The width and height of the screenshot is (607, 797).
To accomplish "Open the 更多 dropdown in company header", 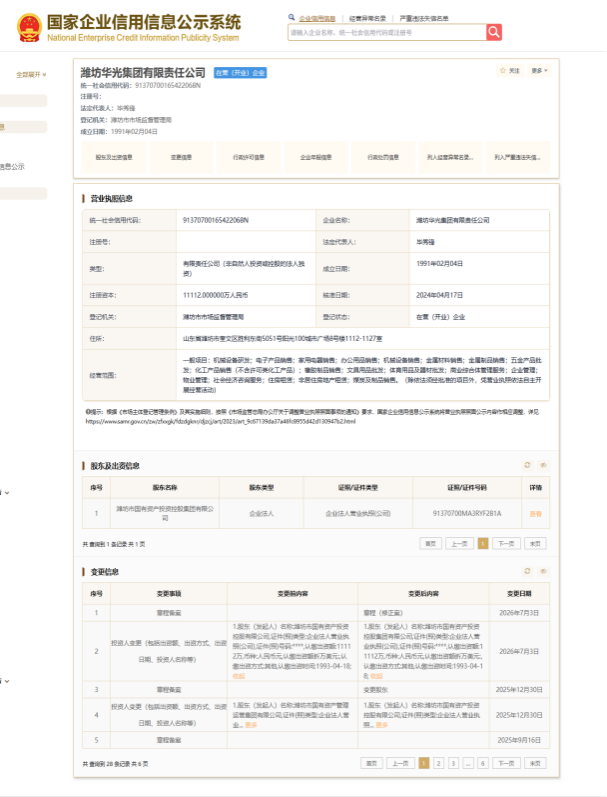I will point(539,71).
